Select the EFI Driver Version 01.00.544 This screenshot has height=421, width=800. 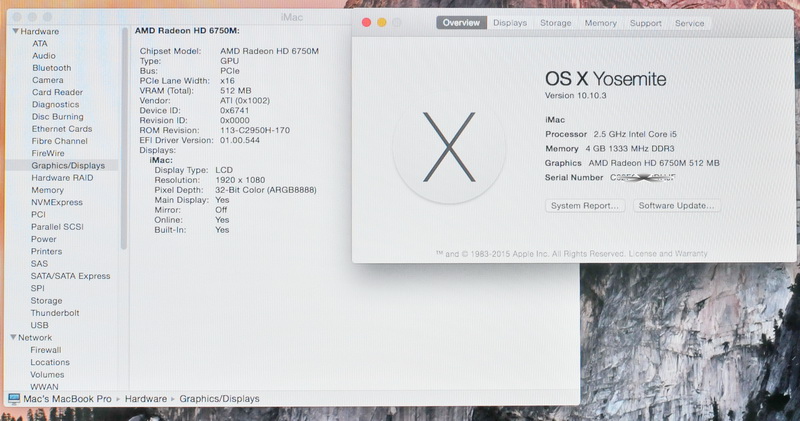coord(240,140)
